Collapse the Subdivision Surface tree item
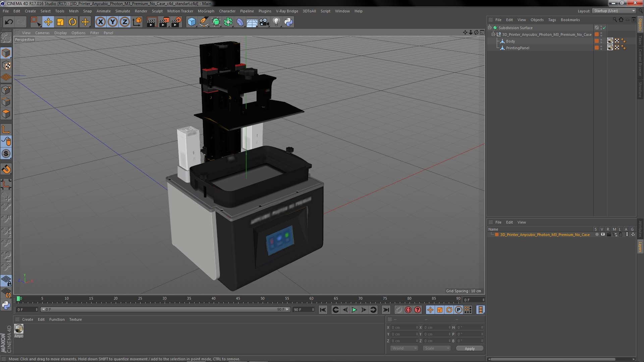The image size is (644, 362). (490, 28)
